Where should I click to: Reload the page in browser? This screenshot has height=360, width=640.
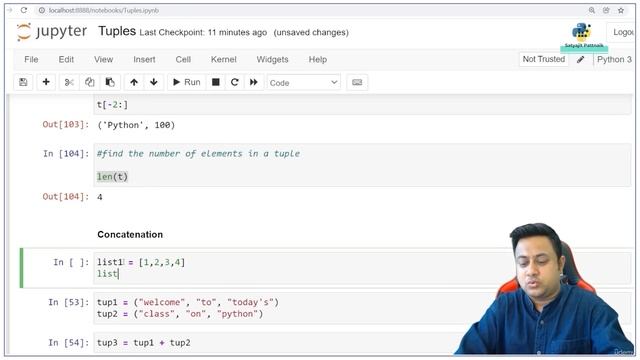[x=24, y=10]
